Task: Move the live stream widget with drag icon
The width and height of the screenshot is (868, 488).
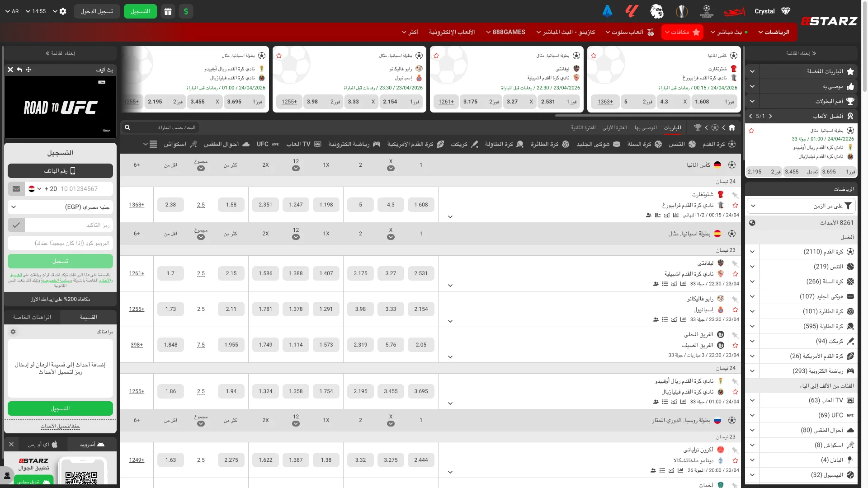Action: 28,70
